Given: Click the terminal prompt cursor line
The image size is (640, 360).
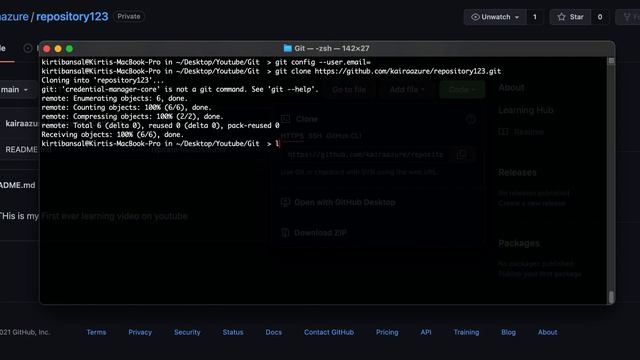Looking at the screenshot, I should pyautogui.click(x=160, y=144).
